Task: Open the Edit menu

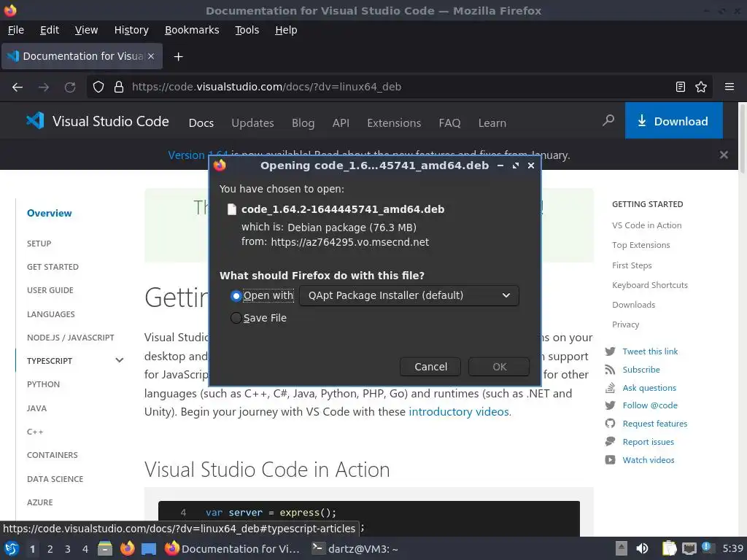Action: pyautogui.click(x=50, y=30)
